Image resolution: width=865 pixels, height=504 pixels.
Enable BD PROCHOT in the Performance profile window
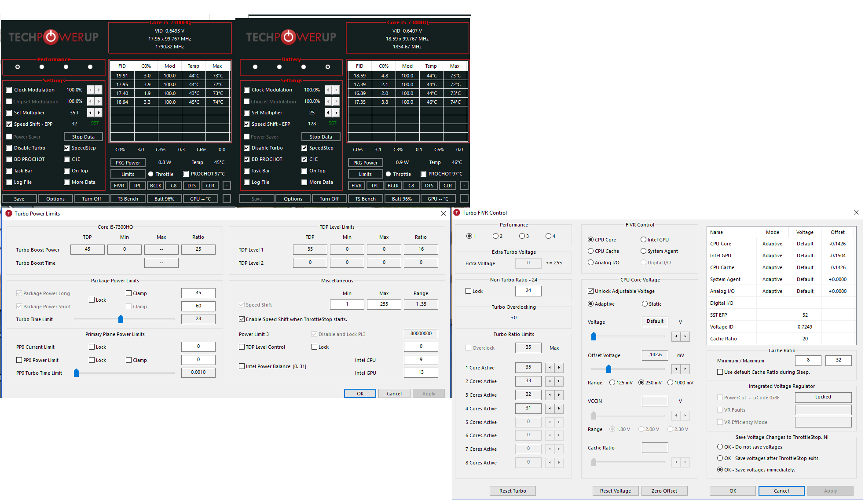(9, 159)
